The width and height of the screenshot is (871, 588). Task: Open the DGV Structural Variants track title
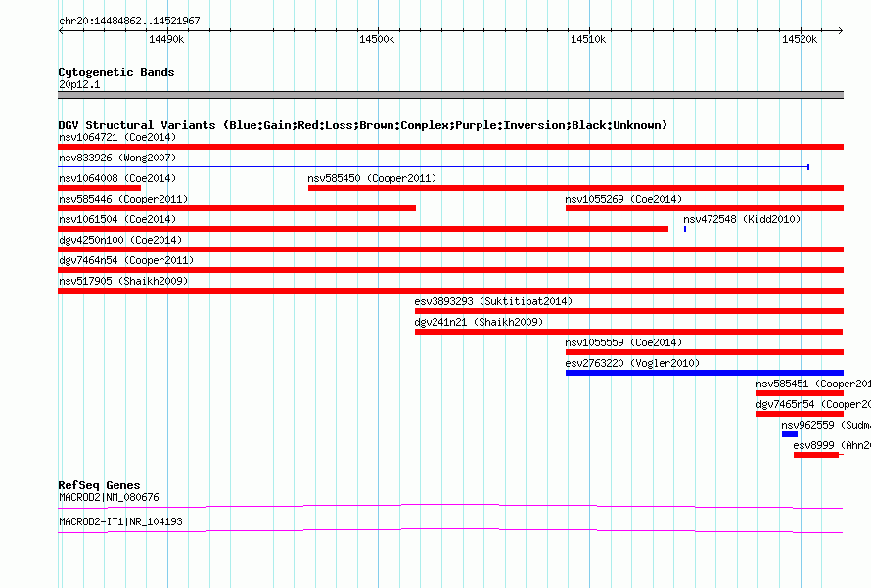(x=362, y=125)
